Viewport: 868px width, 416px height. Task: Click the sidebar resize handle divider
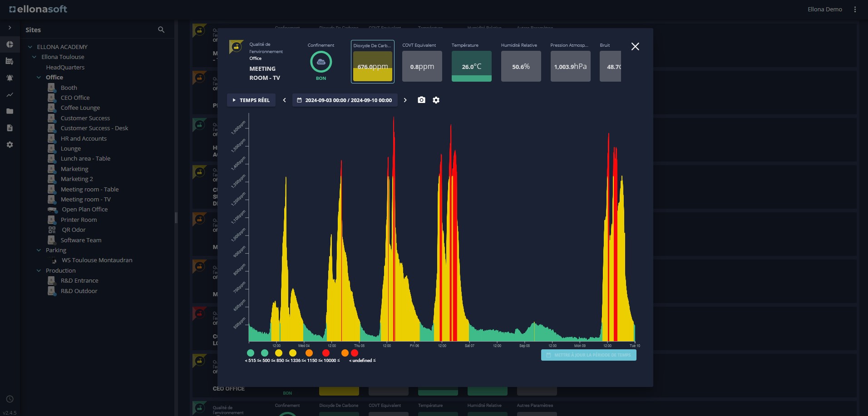click(x=176, y=218)
